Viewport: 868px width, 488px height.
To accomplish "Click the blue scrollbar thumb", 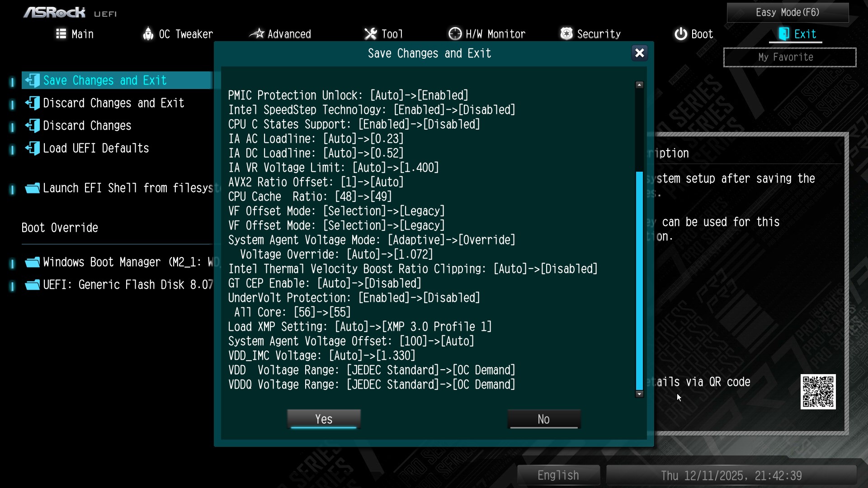I will point(639,280).
